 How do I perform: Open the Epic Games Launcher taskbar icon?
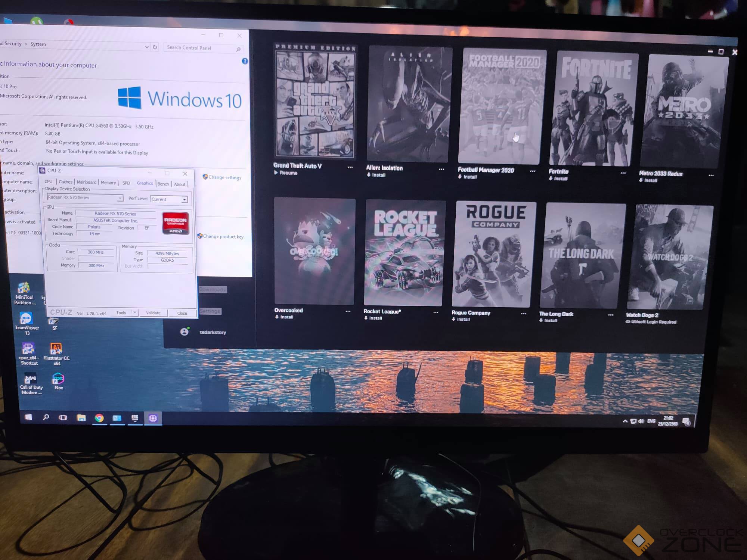click(135, 418)
